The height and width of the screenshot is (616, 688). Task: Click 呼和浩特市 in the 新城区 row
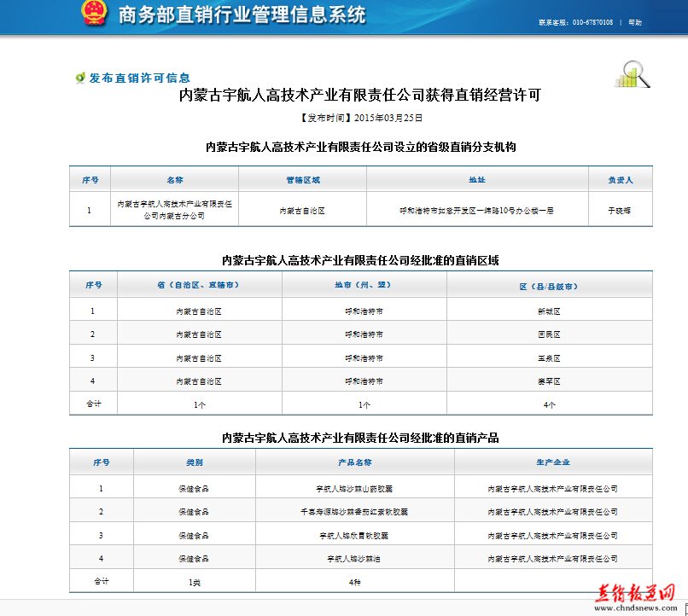(x=364, y=311)
